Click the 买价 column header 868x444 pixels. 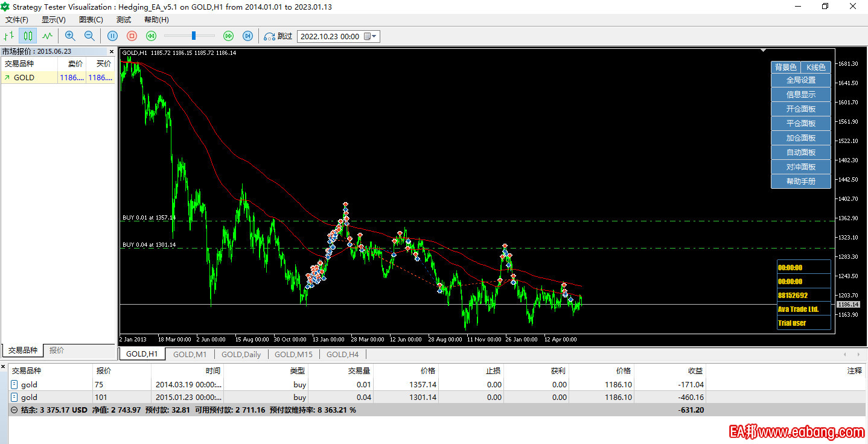100,64
